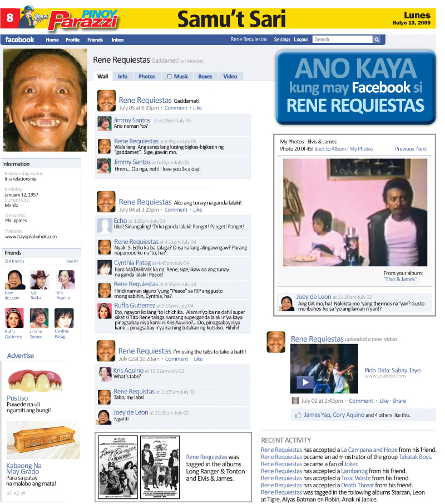Click inside the Search field
This screenshot has height=504, width=445.
(342, 39)
